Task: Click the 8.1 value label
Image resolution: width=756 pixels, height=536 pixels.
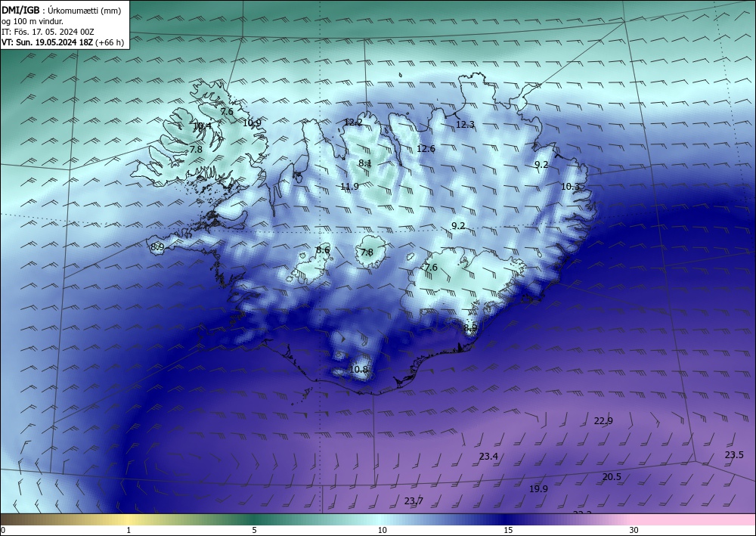Action: 365,163
